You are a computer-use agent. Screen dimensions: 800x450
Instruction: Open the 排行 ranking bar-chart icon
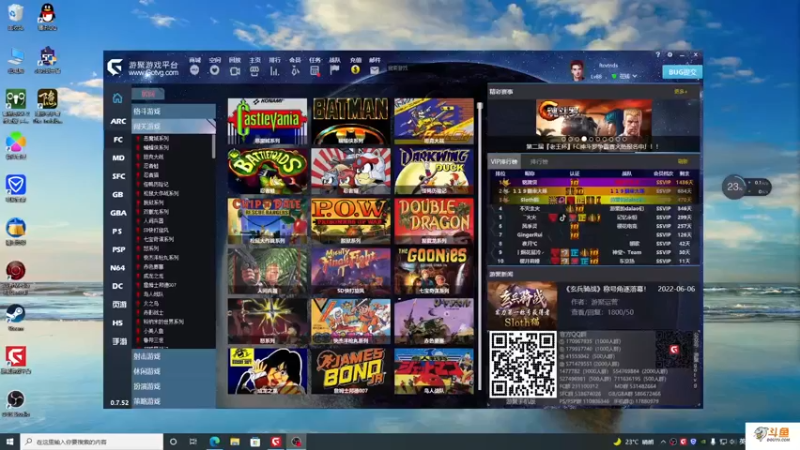click(x=274, y=71)
